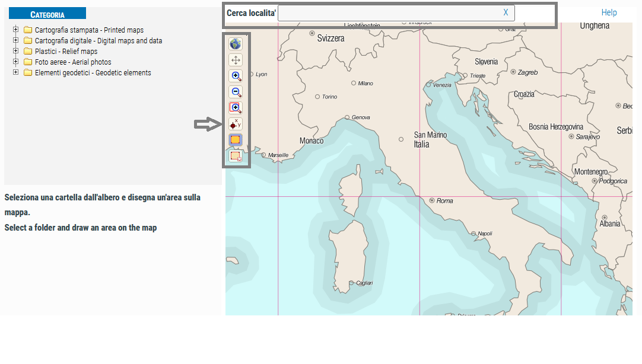Click the globe full extent icon

(x=236, y=44)
